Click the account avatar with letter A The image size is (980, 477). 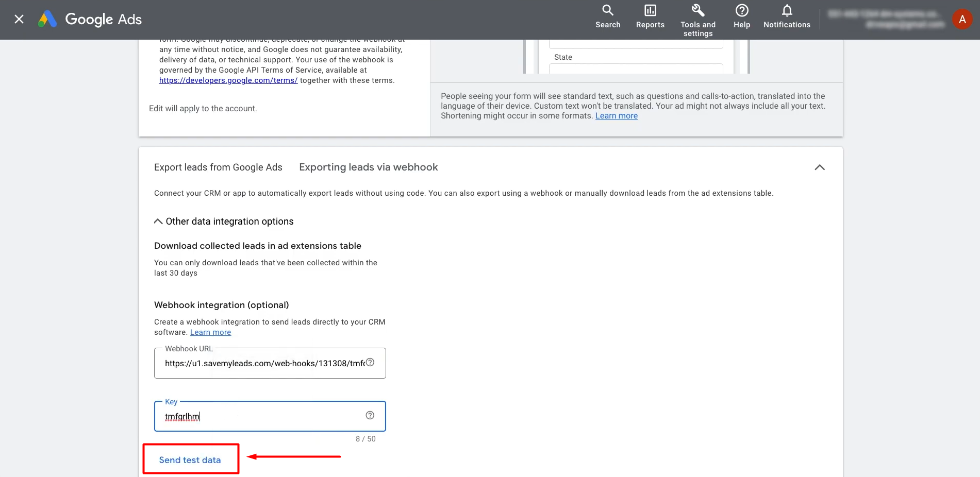pos(962,20)
